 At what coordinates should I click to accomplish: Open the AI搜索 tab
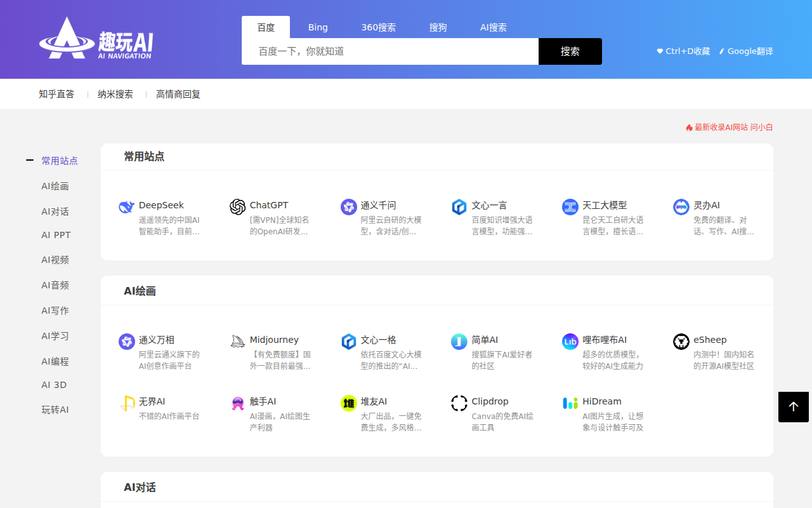494,27
